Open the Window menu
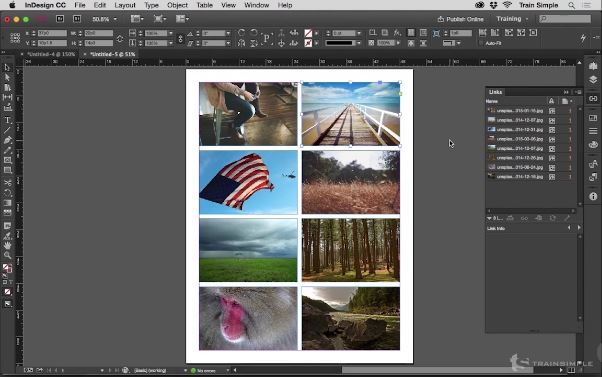602x377 pixels. click(256, 5)
